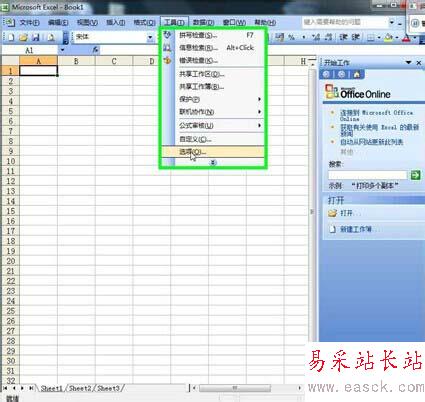
Task: Select cell A1 in the worksheet
Action: click(x=39, y=71)
